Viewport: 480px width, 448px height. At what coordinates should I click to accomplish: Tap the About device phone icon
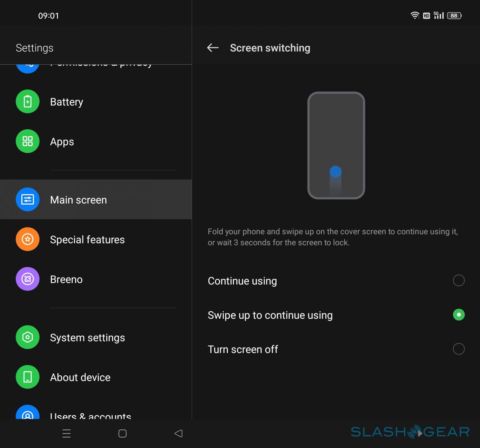point(28,377)
